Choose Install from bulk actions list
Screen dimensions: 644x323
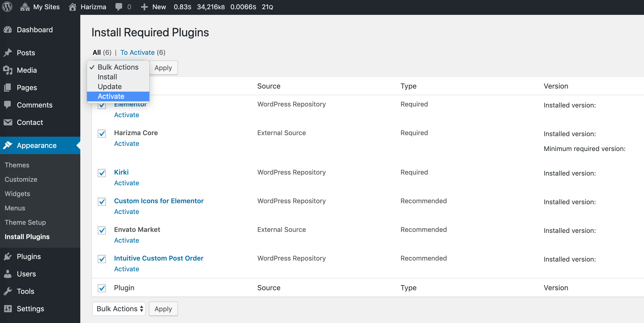coord(107,77)
